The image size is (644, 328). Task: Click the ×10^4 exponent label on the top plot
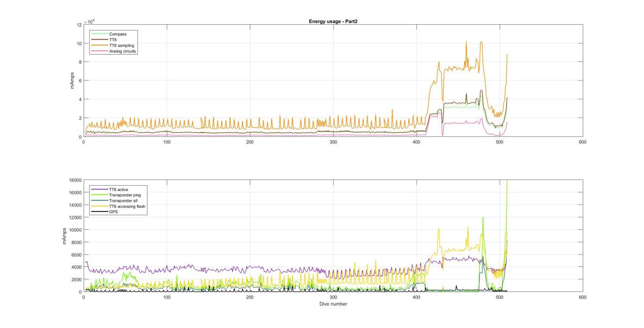[x=89, y=21]
